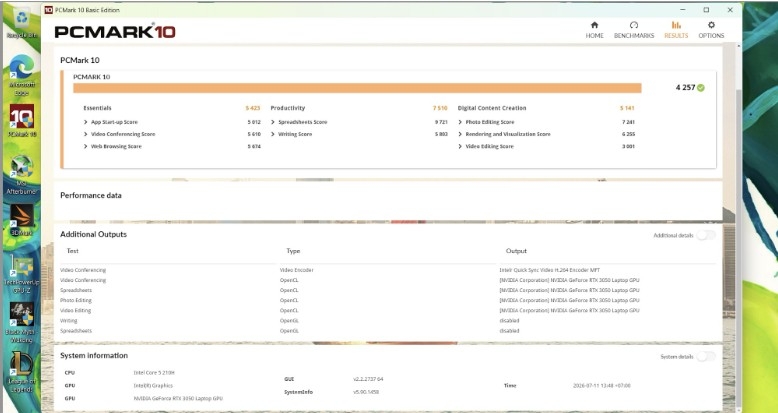Launch the League of Legends desktop icon
Viewport: 778px width, 413px height.
(x=22, y=372)
